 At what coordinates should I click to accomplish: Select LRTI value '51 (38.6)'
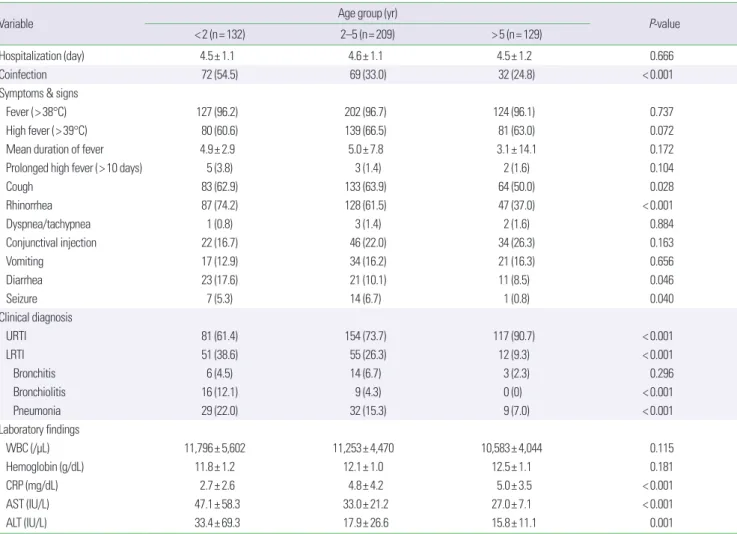pyautogui.click(x=220, y=355)
